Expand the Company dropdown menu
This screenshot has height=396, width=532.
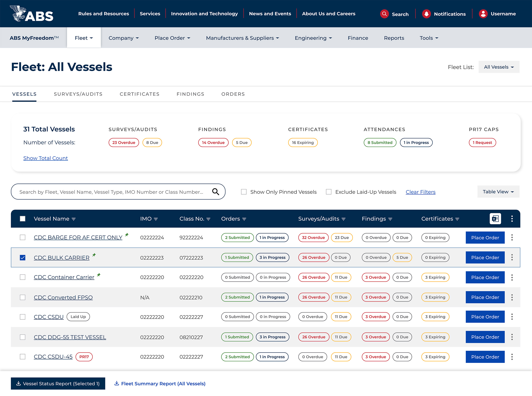pyautogui.click(x=124, y=38)
